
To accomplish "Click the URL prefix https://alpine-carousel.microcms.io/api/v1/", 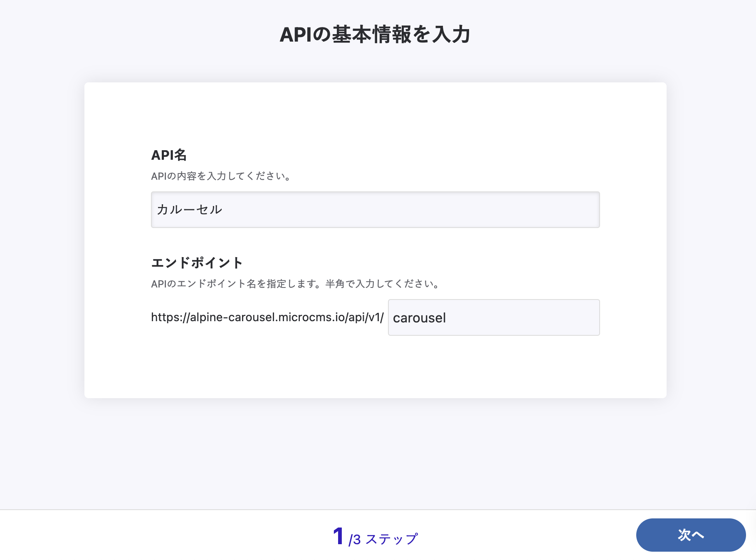I will [x=267, y=317].
